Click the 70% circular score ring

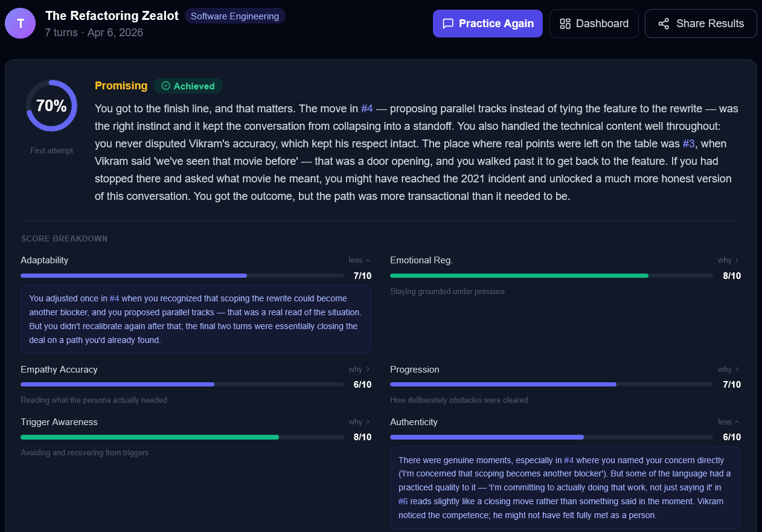click(51, 106)
